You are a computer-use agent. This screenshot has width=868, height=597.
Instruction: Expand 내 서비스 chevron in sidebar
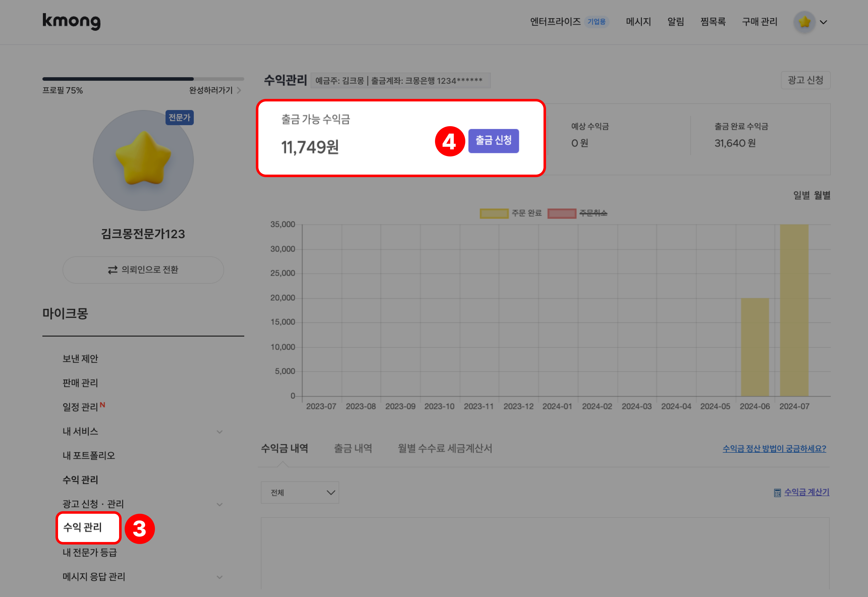[x=220, y=432]
